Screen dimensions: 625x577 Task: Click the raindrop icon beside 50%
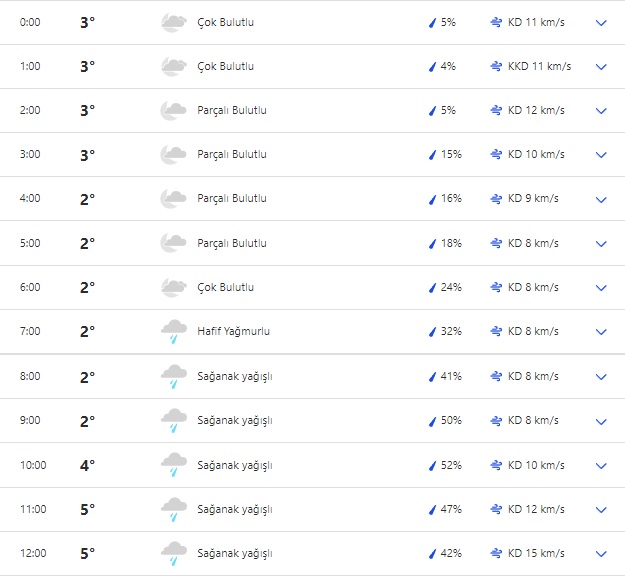click(432, 421)
